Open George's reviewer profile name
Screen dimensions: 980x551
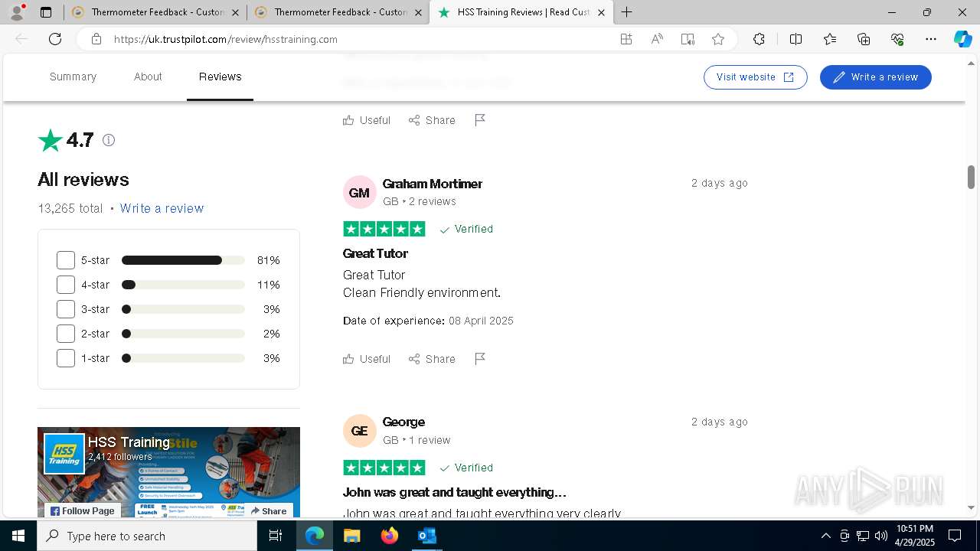(403, 422)
